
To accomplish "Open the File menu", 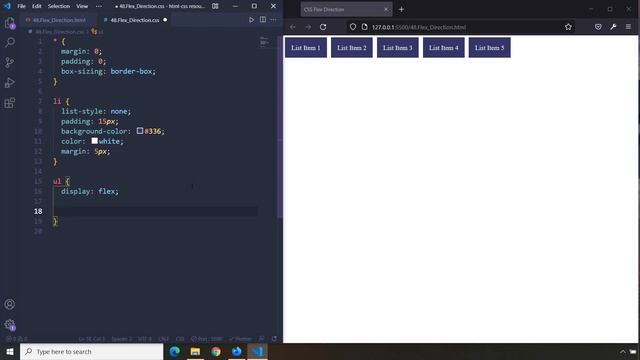I will [21, 6].
